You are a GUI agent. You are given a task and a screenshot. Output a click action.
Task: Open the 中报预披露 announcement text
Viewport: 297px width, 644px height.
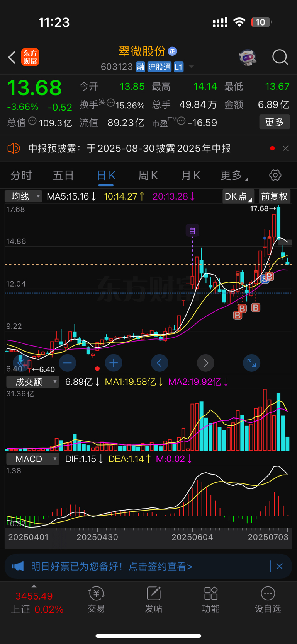coord(129,149)
